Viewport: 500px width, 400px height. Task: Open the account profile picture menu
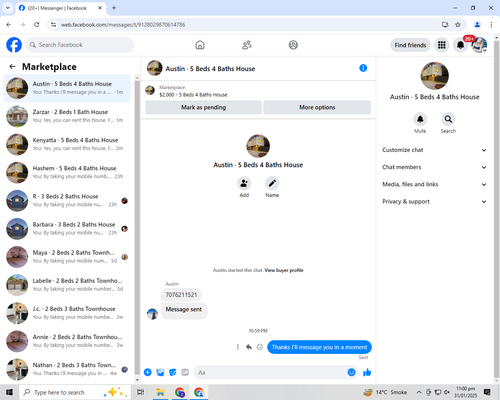pyautogui.click(x=479, y=45)
